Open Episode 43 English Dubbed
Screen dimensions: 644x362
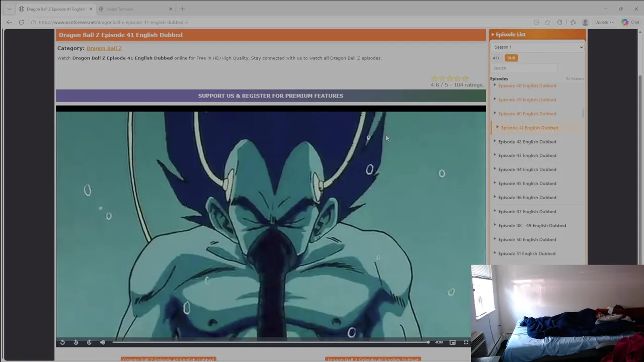click(x=527, y=155)
